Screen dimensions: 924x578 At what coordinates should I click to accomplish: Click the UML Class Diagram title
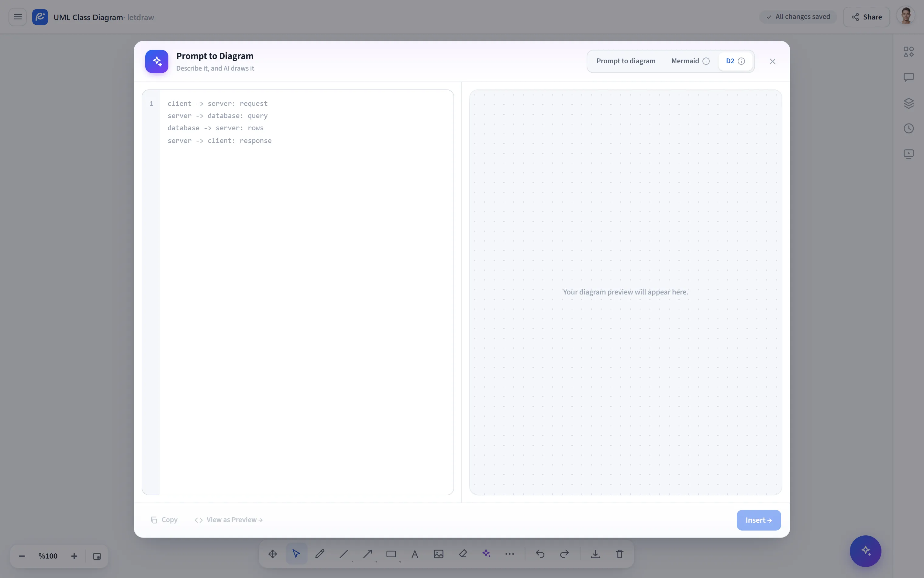click(88, 17)
